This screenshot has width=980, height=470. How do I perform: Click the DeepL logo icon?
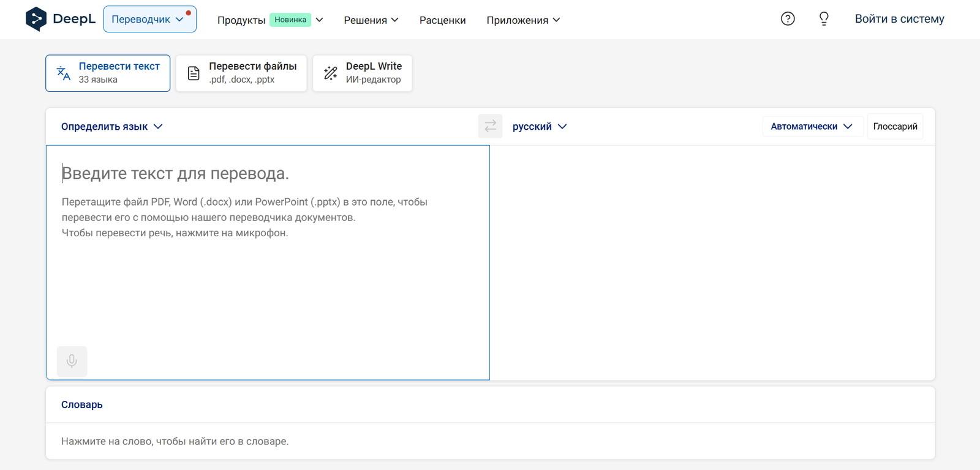coord(36,19)
